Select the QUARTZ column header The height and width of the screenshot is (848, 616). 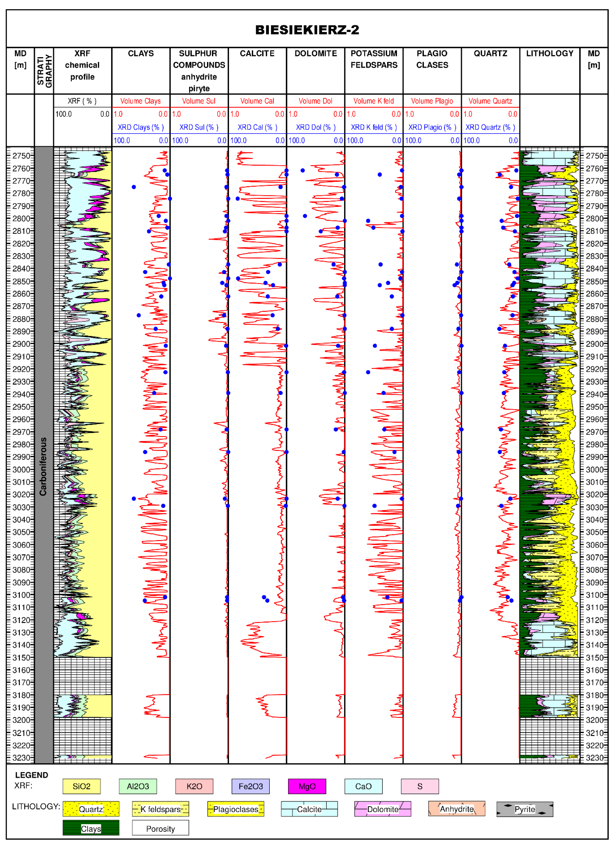[x=491, y=54]
